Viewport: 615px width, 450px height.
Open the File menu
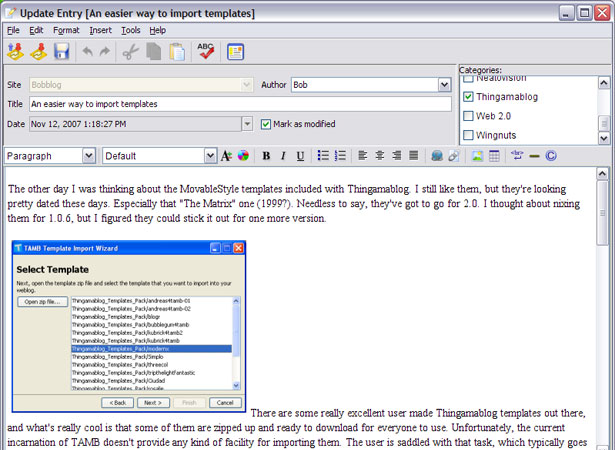coord(13,30)
